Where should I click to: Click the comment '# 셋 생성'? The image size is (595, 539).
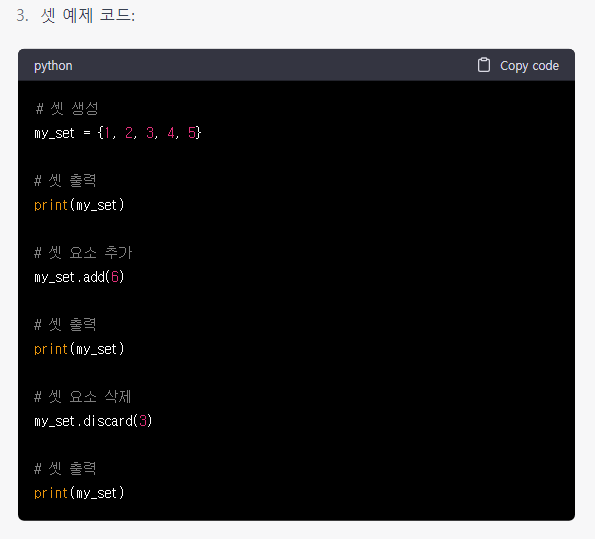pos(67,109)
